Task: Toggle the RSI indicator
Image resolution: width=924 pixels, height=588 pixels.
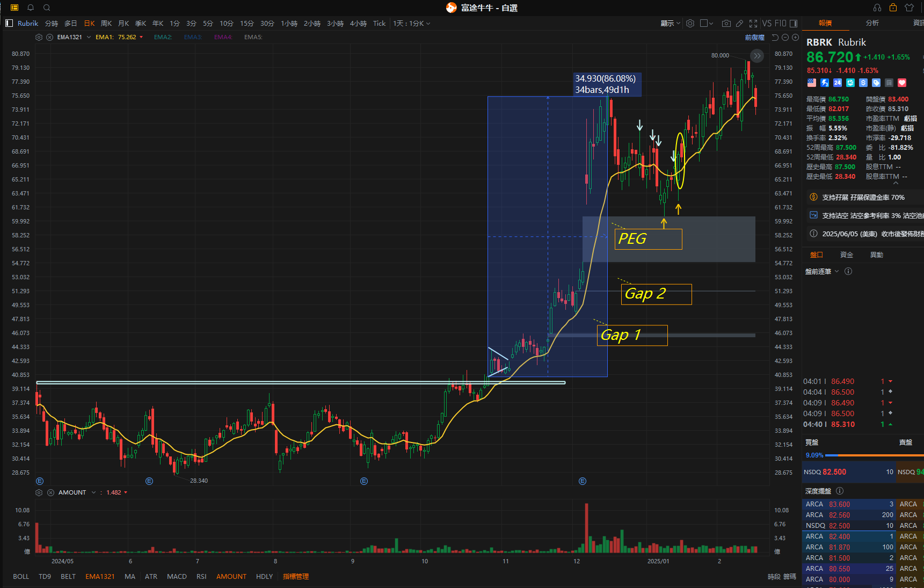Action: click(x=201, y=576)
